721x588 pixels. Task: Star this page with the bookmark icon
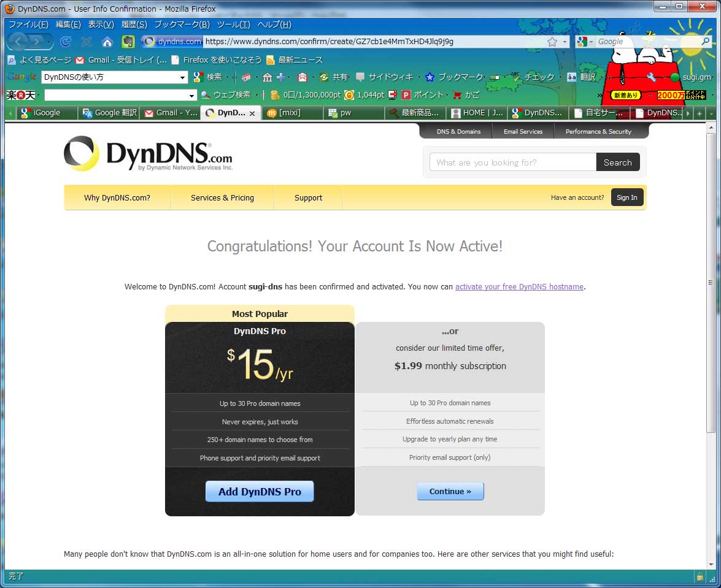[552, 42]
